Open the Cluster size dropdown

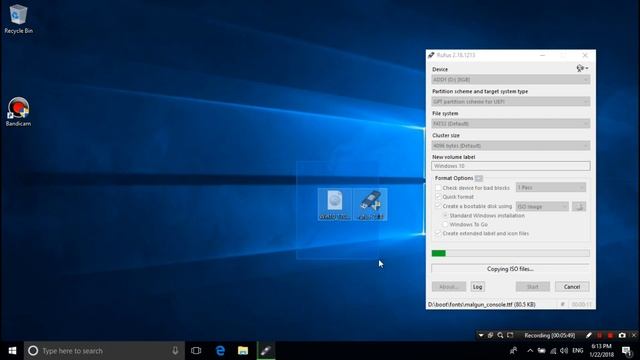click(511, 146)
